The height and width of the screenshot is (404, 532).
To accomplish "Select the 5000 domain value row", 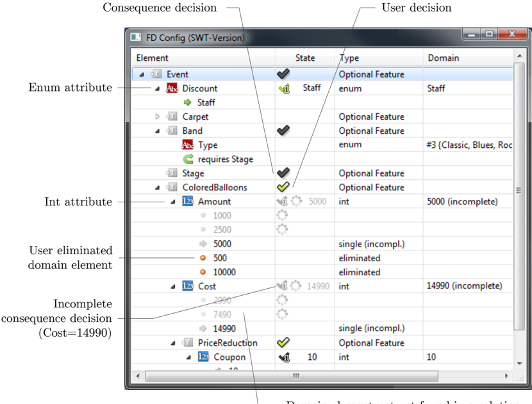I will pyautogui.click(x=322, y=244).
